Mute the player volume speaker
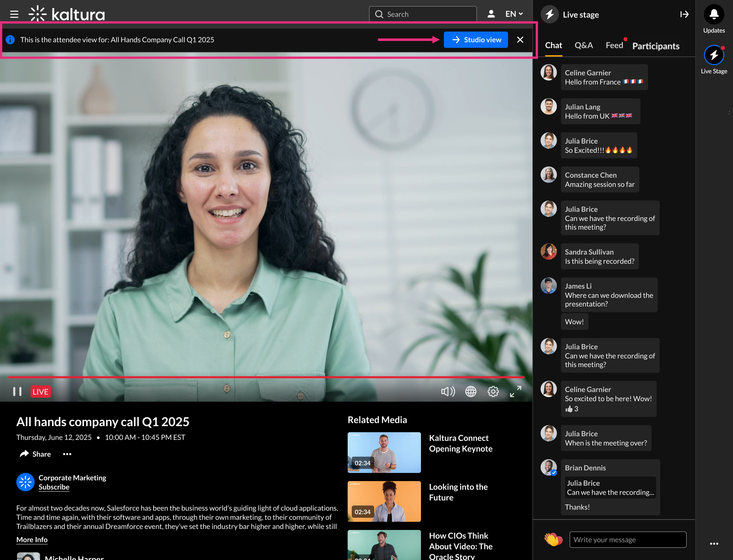The image size is (733, 560). (448, 391)
